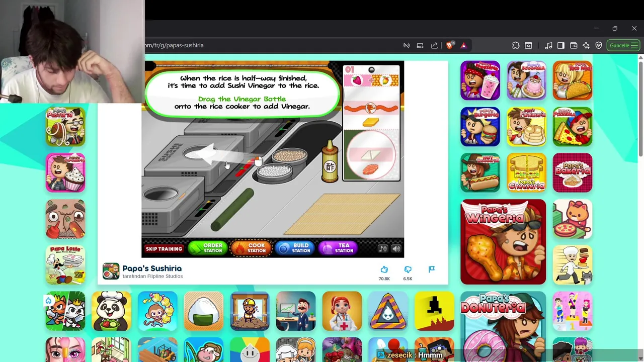Open the black silhouette on yellow thumbnail
This screenshot has width=644, height=362.
click(x=434, y=311)
